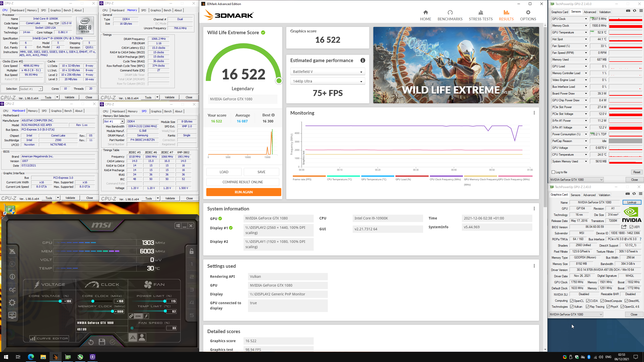644x362 pixels.
Task: Open the Tools dropdown arrow in CPU-Z SPD window
Action: coord(158,198)
